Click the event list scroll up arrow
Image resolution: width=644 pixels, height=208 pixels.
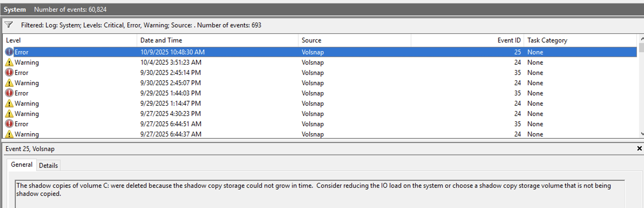click(x=642, y=39)
